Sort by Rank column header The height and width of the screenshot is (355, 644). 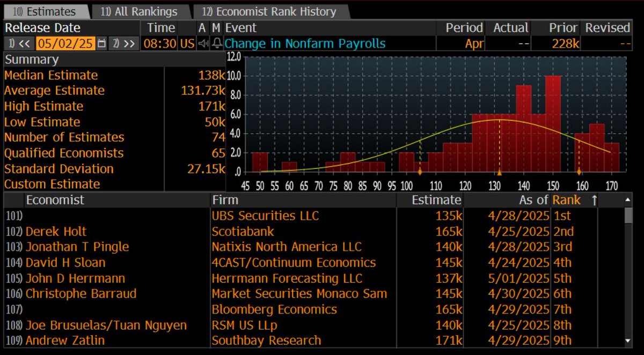click(x=567, y=200)
